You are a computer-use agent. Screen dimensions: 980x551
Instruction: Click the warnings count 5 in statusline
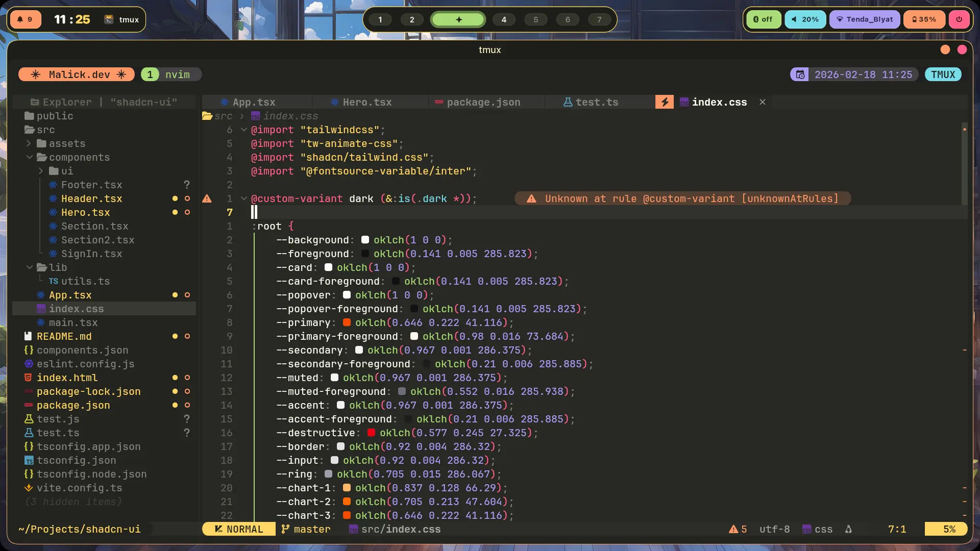738,529
